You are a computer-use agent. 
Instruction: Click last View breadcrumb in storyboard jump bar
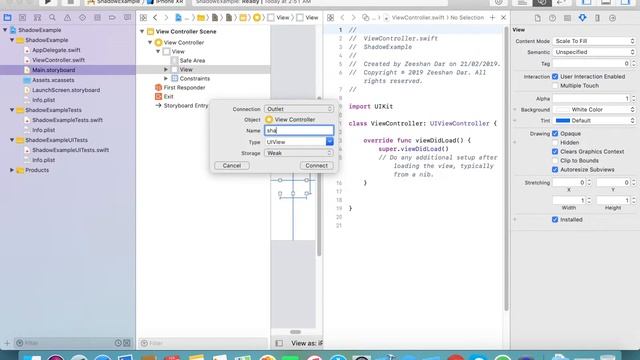pos(307,18)
